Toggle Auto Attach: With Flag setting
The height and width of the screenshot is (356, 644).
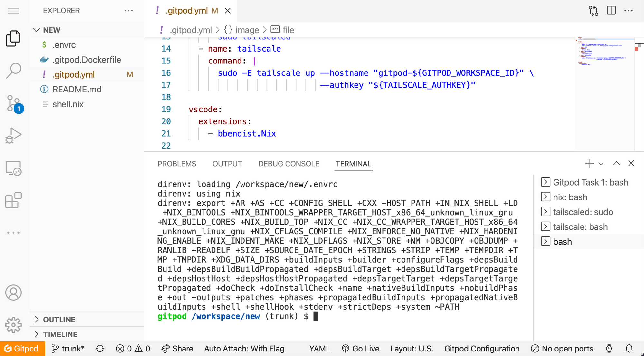coord(244,348)
